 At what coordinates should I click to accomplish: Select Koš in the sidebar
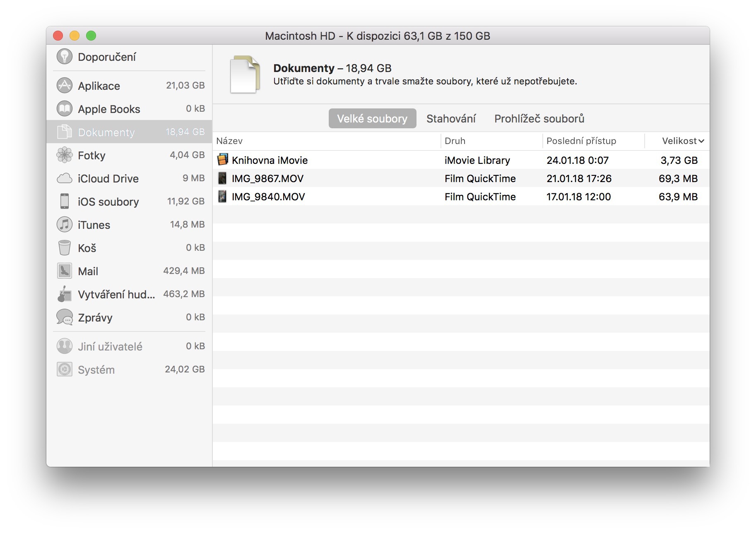pyautogui.click(x=129, y=248)
